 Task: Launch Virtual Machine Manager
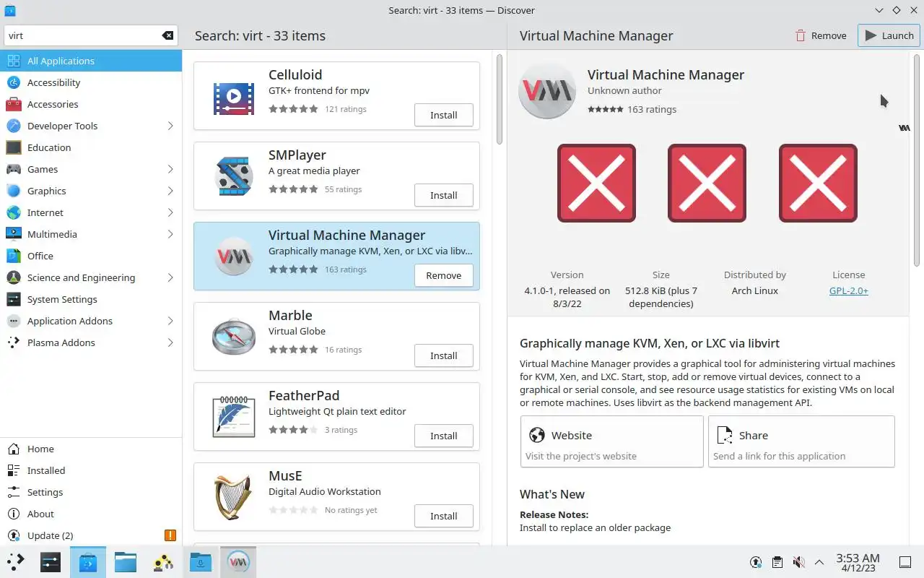pos(889,35)
